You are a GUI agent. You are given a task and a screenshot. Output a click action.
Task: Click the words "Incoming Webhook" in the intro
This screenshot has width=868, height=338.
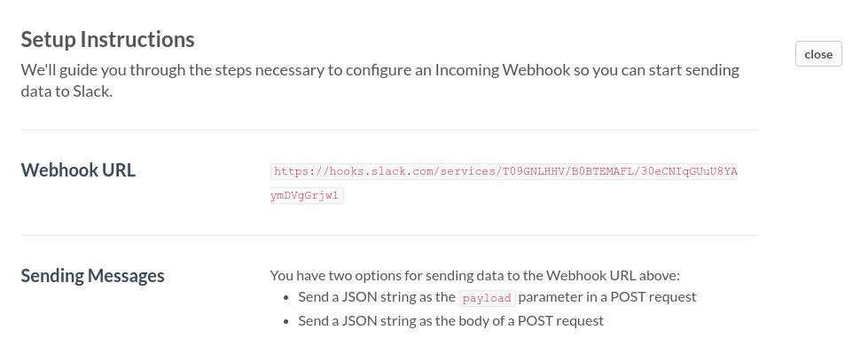coord(498,70)
